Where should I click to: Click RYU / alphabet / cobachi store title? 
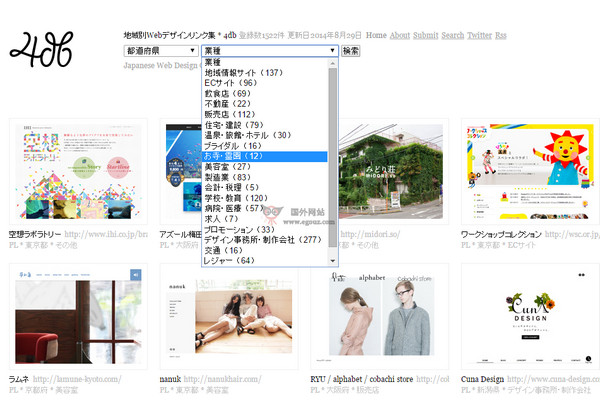coord(362,379)
